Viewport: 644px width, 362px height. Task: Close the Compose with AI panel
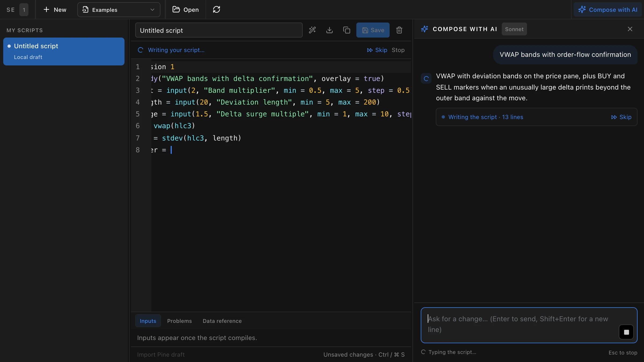coord(630,29)
